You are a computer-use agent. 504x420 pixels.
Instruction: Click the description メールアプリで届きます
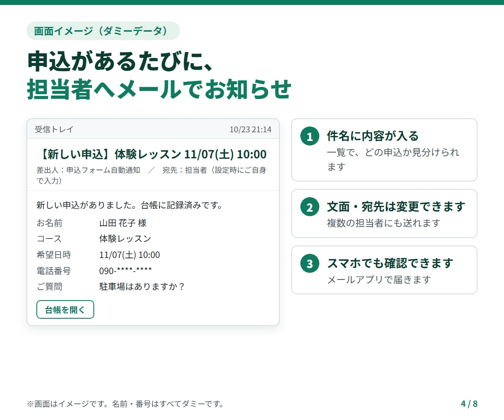coord(379,280)
